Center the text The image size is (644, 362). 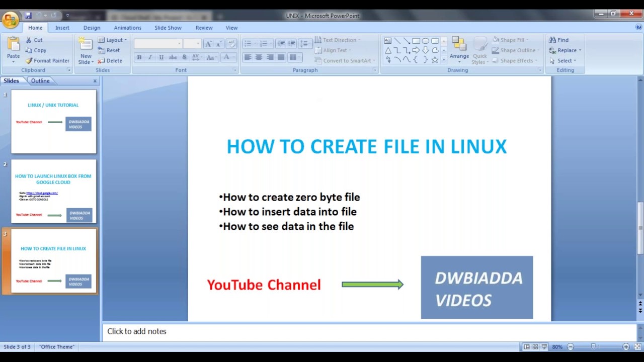pos(259,57)
